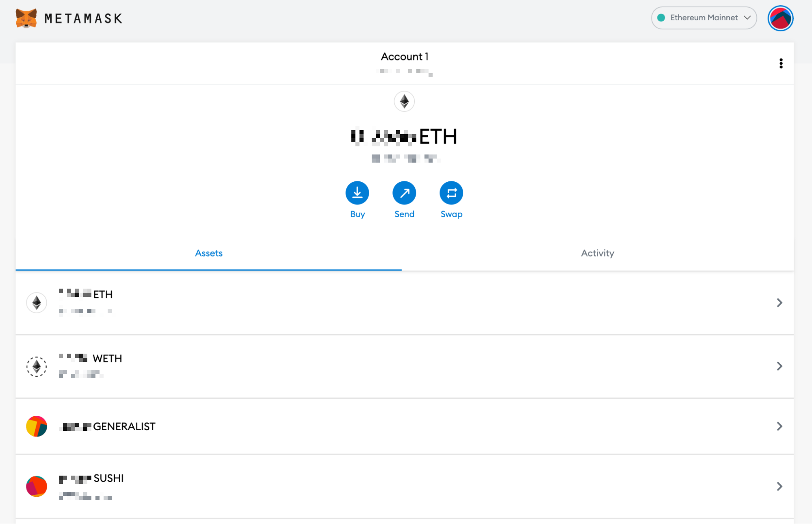The image size is (812, 524).
Task: Click the Account 1 name to copy address
Action: tap(404, 57)
